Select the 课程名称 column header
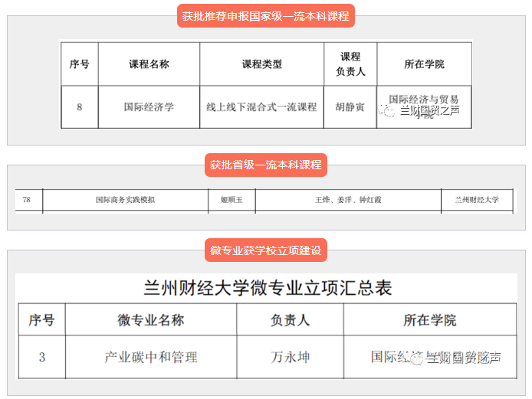 coord(149,64)
